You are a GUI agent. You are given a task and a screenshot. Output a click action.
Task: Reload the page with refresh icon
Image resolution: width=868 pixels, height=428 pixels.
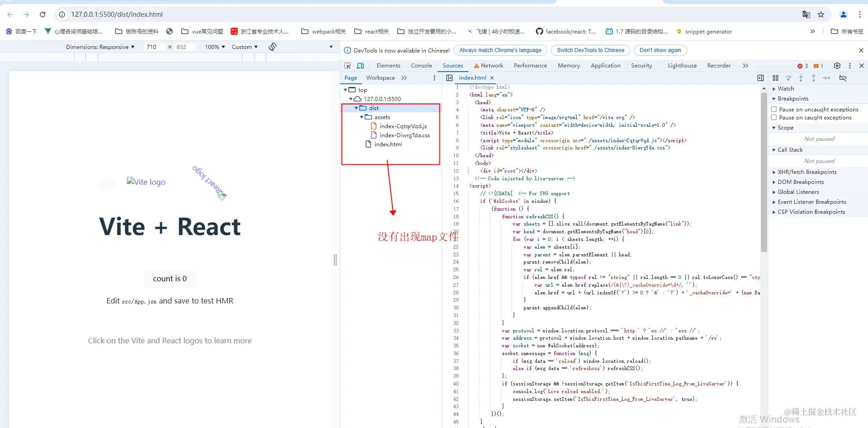(x=43, y=14)
